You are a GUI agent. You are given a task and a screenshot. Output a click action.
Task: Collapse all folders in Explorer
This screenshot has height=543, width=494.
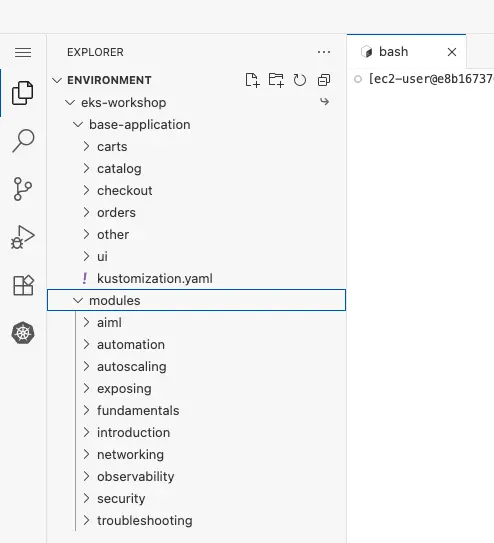pyautogui.click(x=324, y=80)
